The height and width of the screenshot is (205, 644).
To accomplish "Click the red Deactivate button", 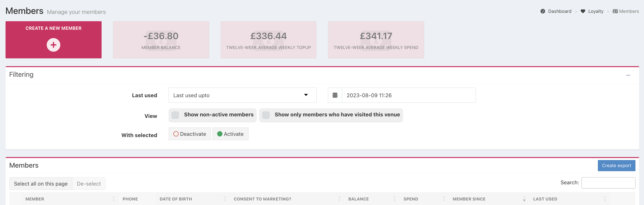I will pos(190,134).
